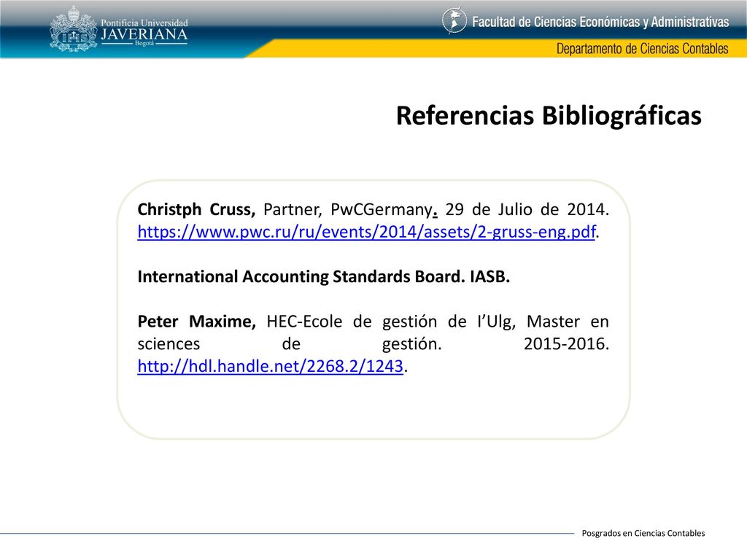Click 'Facultad de Ciencias Económicas y Administrativas' heading
747x560 pixels.
pyautogui.click(x=600, y=22)
